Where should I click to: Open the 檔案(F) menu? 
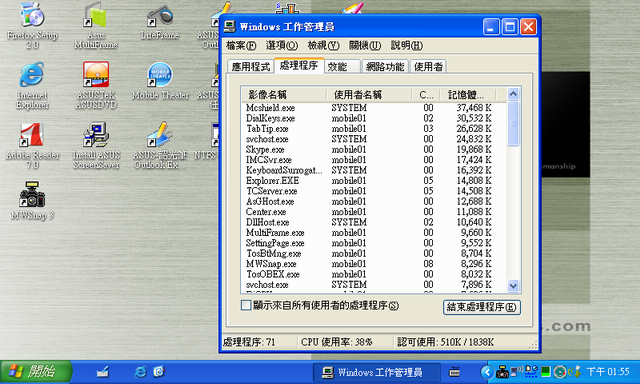point(241,45)
